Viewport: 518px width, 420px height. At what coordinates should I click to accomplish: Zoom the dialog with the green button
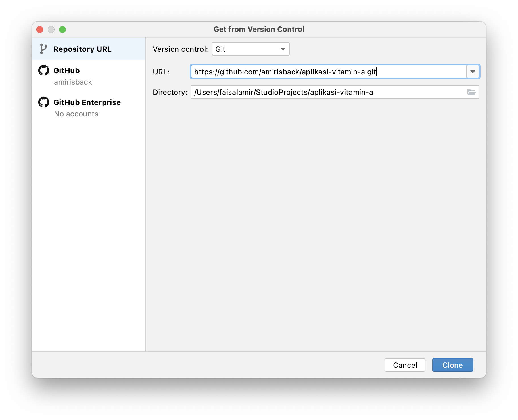click(62, 29)
